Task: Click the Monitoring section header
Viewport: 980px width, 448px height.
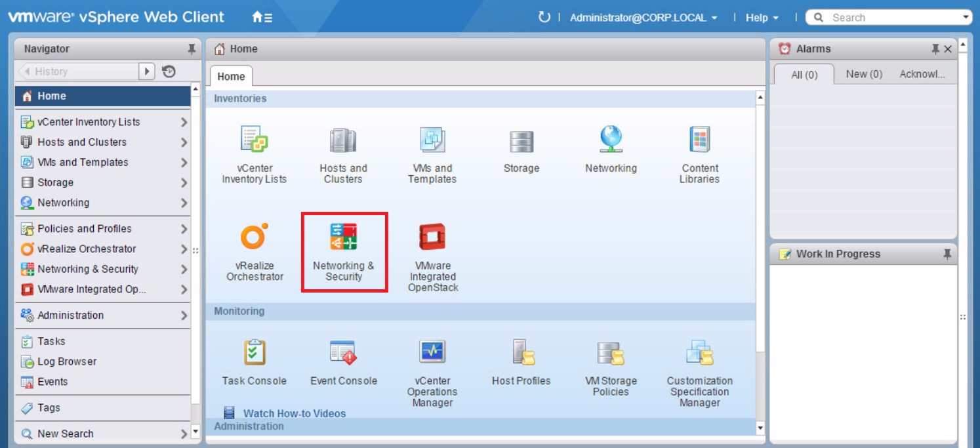Action: click(x=482, y=311)
